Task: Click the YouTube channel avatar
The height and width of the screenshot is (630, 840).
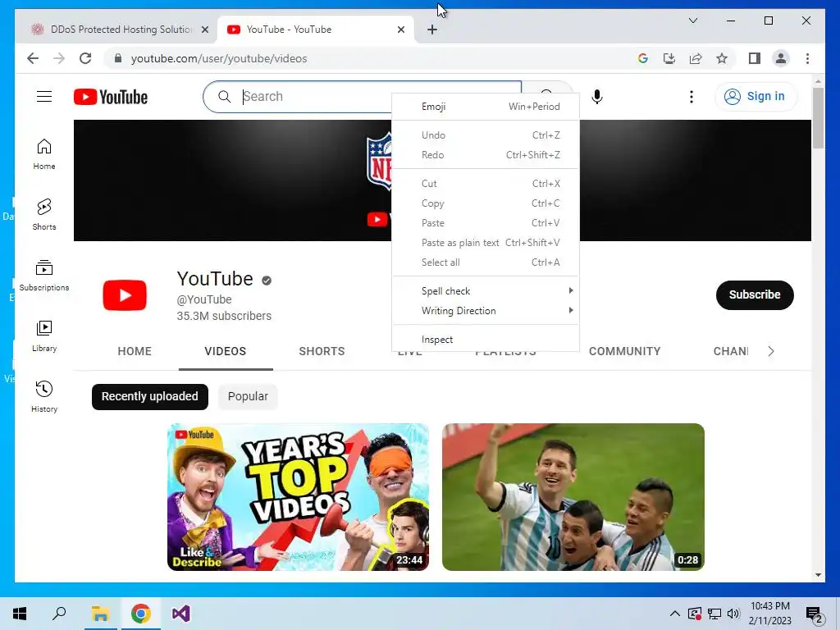Action: (x=125, y=295)
